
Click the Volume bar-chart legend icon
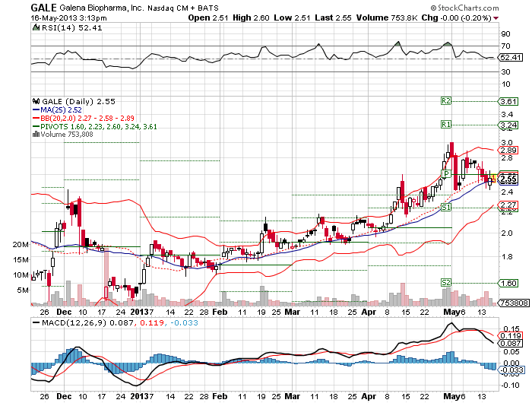33,134
